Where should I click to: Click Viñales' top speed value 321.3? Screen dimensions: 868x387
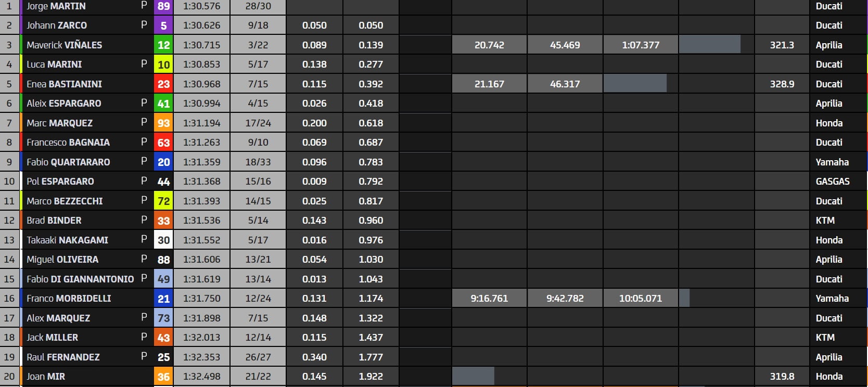[x=782, y=45]
